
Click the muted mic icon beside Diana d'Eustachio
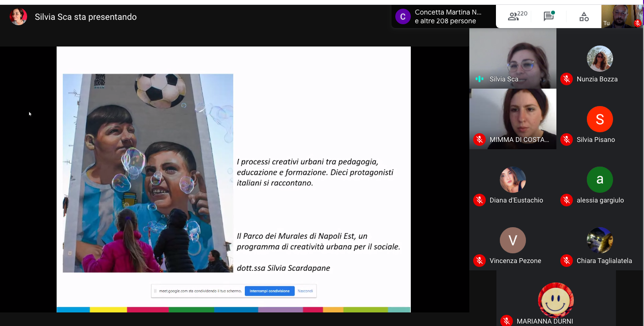coord(479,200)
